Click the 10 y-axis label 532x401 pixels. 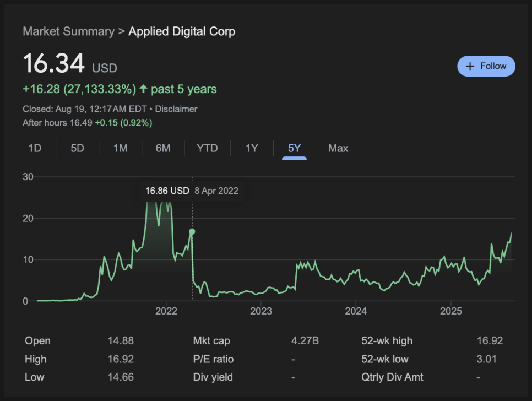pyautogui.click(x=28, y=260)
